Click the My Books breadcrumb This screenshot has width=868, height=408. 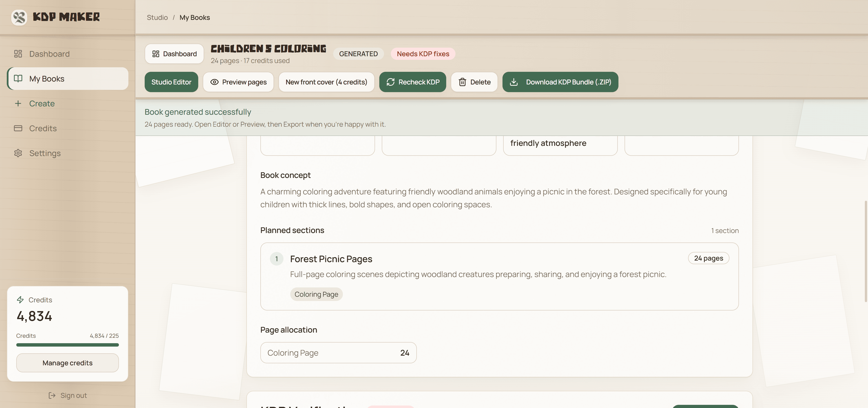[x=195, y=17]
